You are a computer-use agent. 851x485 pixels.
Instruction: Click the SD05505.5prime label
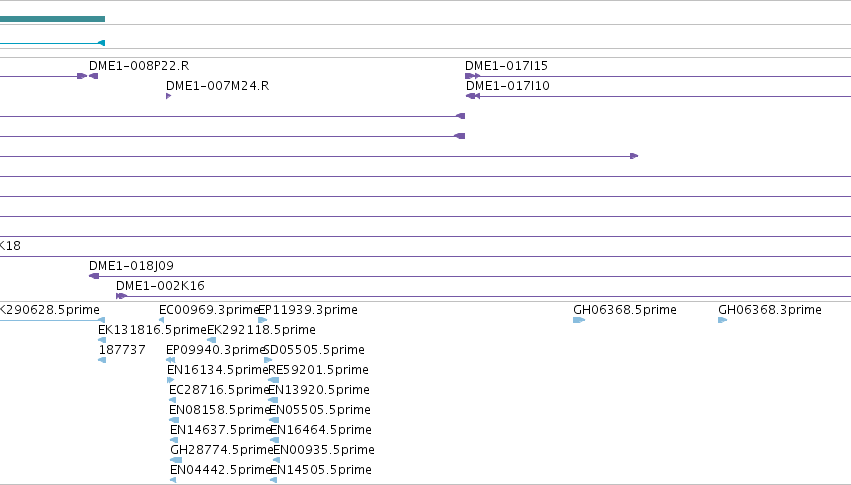[x=314, y=350]
